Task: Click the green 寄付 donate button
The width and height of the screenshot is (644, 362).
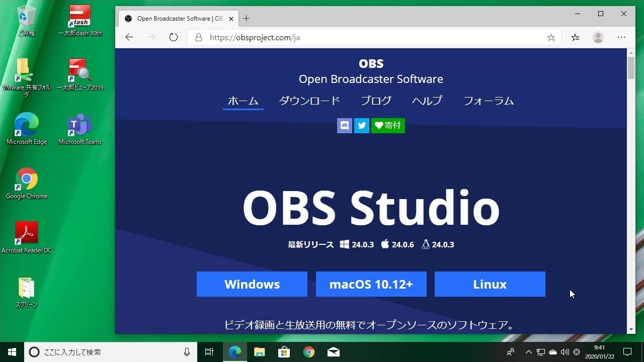Action: (x=388, y=126)
